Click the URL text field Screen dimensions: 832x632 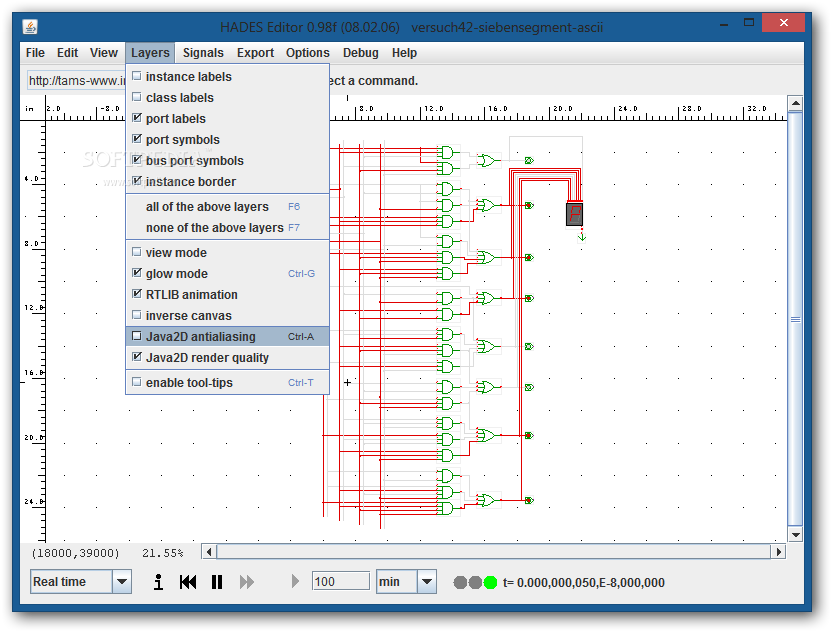pyautogui.click(x=76, y=81)
